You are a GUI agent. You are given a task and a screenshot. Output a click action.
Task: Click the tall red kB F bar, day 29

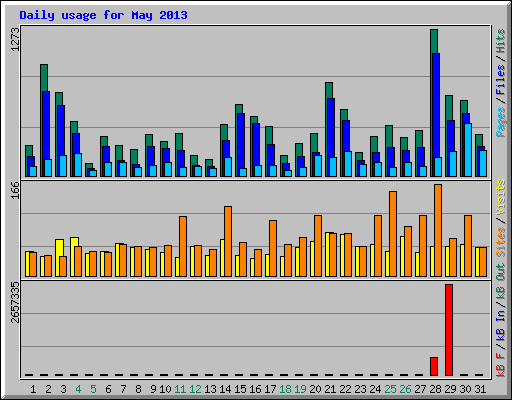449,330
